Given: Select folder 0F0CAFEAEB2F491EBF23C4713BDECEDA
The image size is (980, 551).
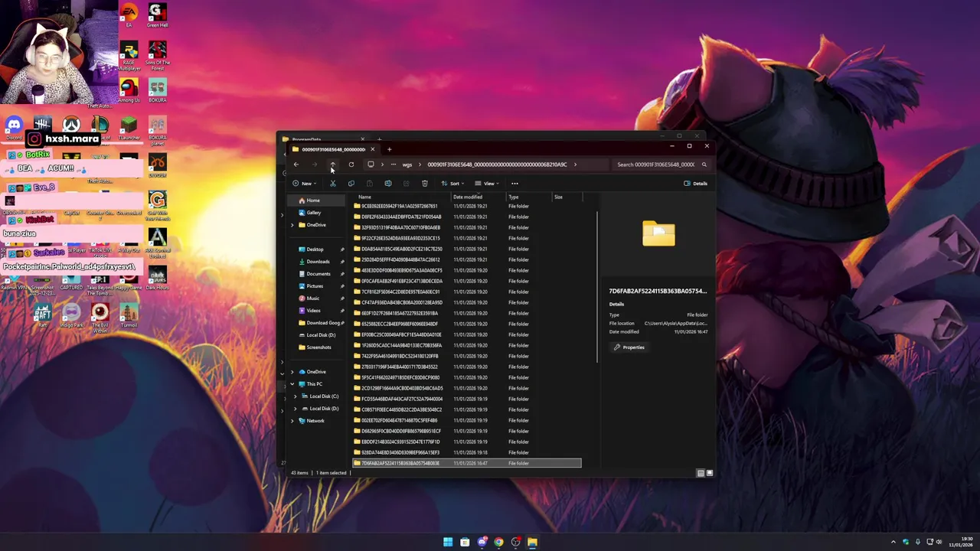Looking at the screenshot, I should (x=467, y=281).
